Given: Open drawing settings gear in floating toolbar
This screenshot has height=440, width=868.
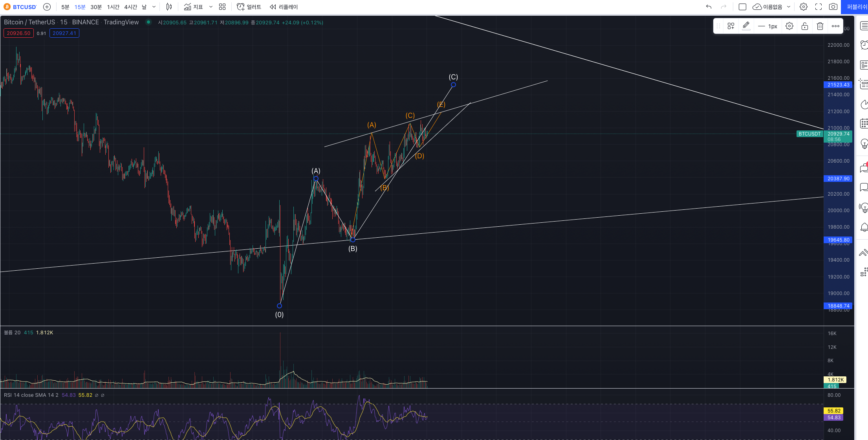Looking at the screenshot, I should [789, 26].
